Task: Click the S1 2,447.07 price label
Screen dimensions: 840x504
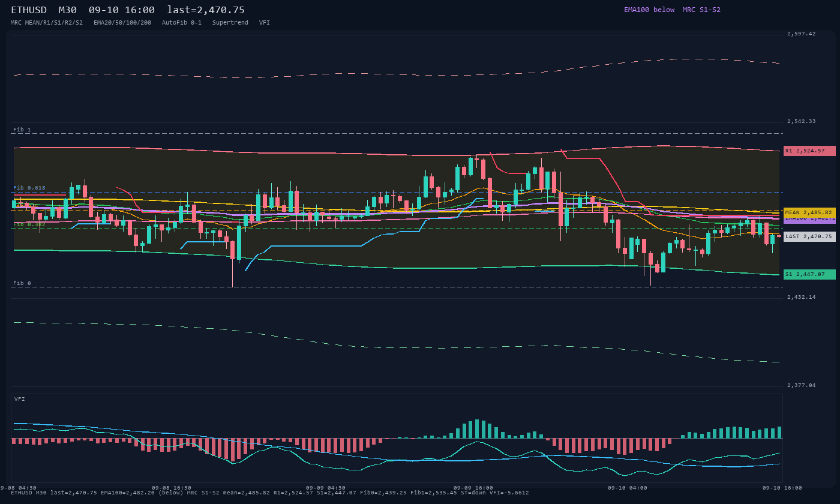Action: [x=809, y=274]
